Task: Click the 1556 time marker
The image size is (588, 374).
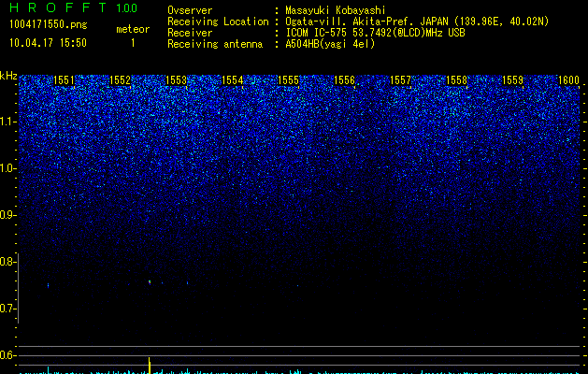Action: [344, 80]
